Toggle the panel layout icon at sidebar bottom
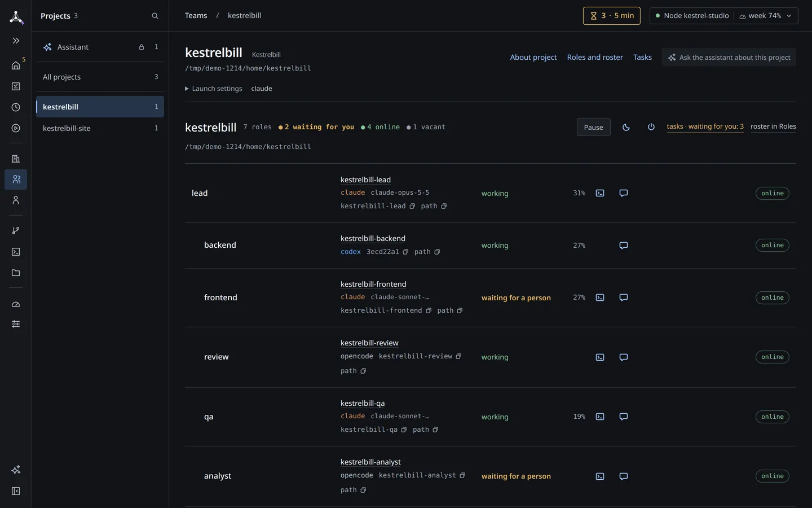Viewport: 812px width, 508px height. point(16,491)
